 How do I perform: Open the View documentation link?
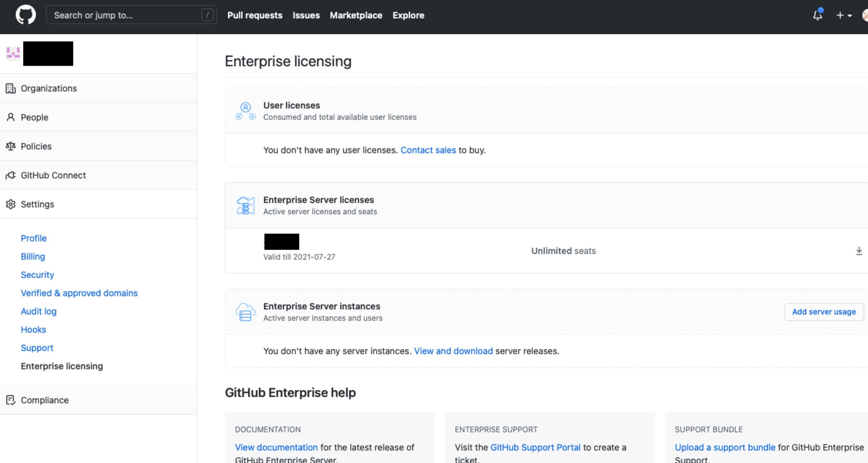click(x=276, y=447)
